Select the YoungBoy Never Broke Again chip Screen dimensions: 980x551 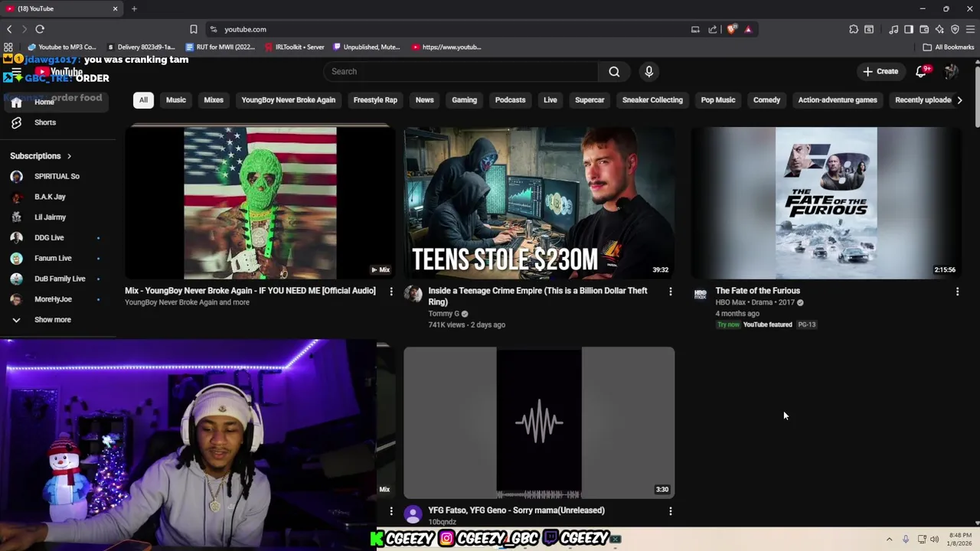289,99
